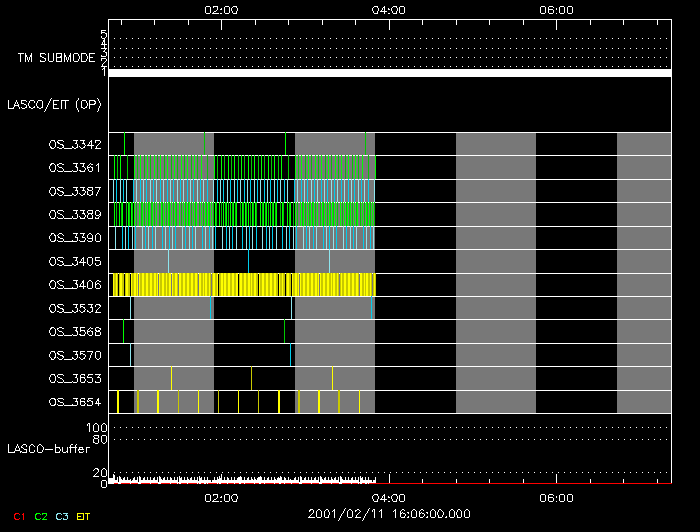Click the white TM SUBMODE level bar

390,73
